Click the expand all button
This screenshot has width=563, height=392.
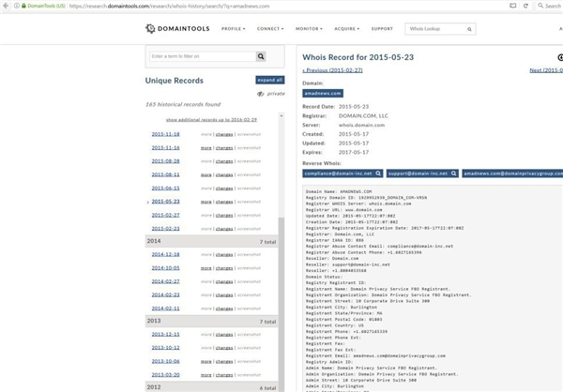270,80
